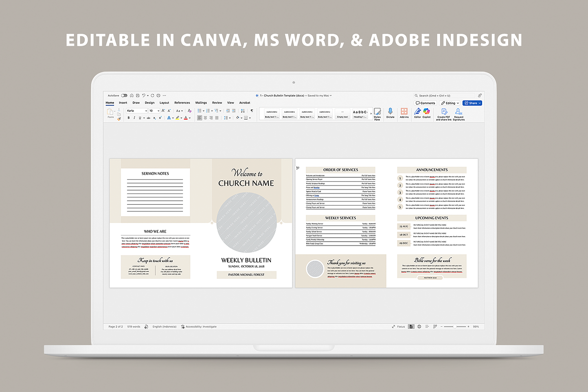The width and height of the screenshot is (588, 392).
Task: Click the Home icon in title bar
Action: (x=132, y=96)
